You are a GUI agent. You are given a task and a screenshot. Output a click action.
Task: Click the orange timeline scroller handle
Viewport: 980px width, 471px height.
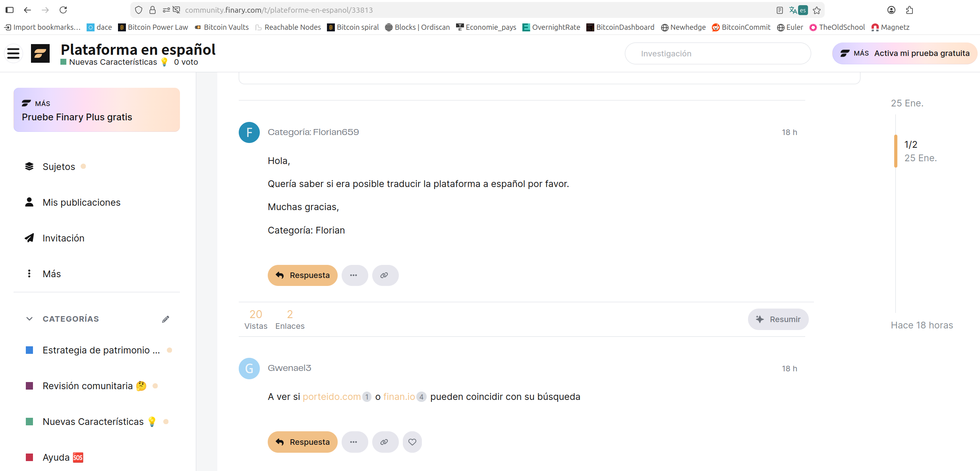tap(895, 151)
